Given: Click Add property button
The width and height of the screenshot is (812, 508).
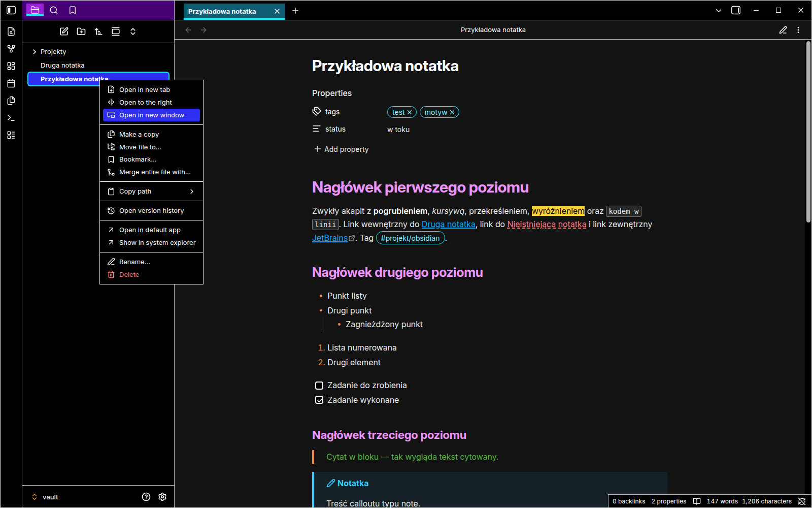Looking at the screenshot, I should coord(341,149).
